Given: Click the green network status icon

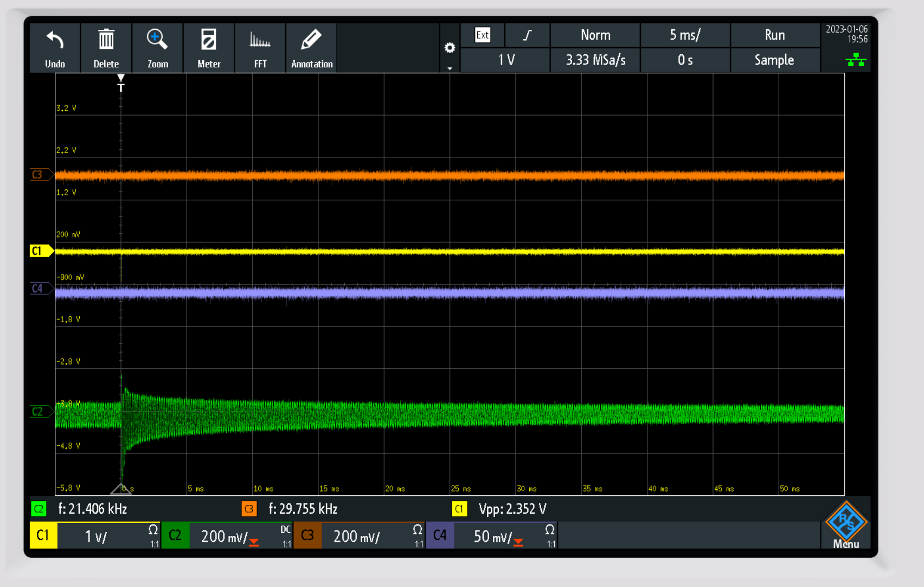Looking at the screenshot, I should point(856,60).
